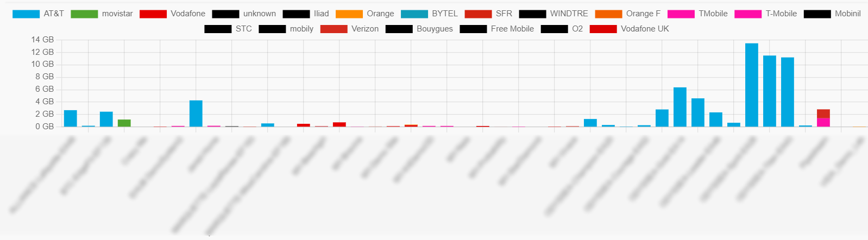868x240 pixels.
Task: Click the Vodafone UK legend entry
Action: (x=629, y=29)
